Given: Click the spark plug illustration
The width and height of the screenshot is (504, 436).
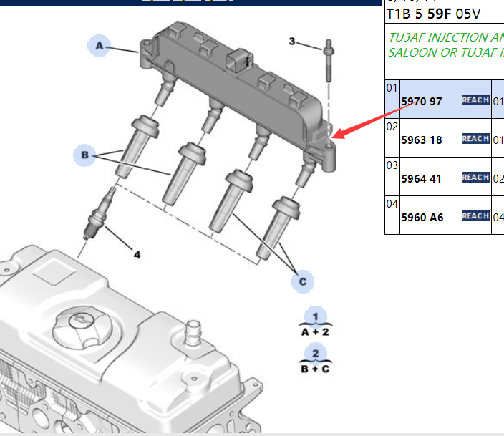Looking at the screenshot, I should tap(99, 214).
